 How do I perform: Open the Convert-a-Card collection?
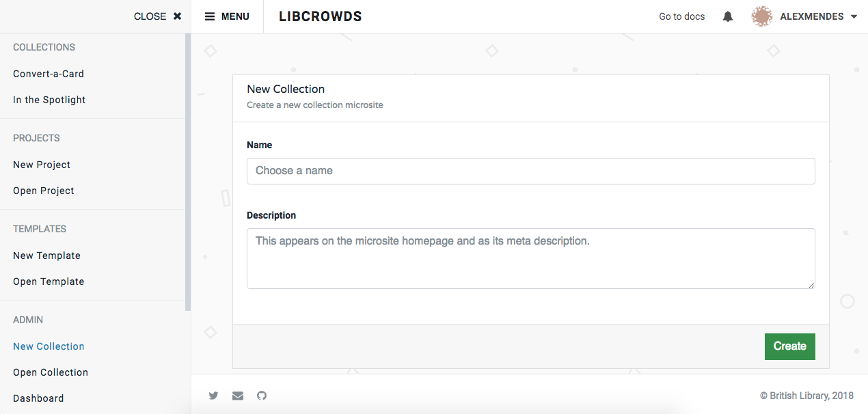click(48, 73)
